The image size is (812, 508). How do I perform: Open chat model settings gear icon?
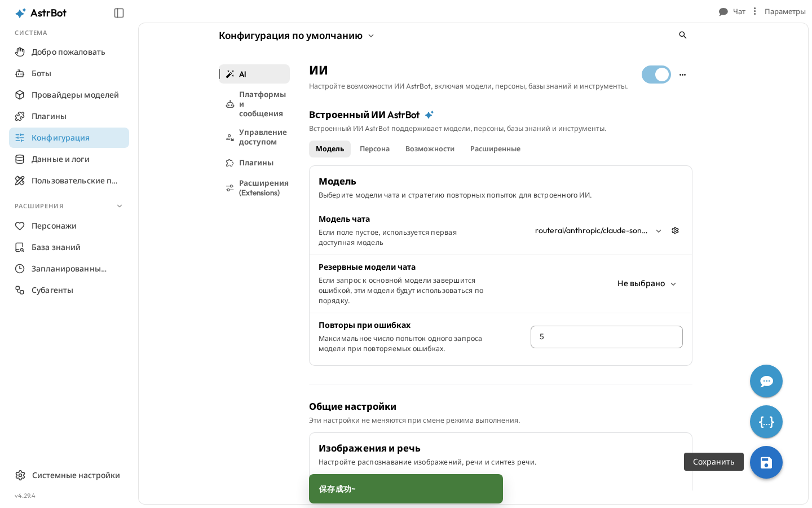675,231
